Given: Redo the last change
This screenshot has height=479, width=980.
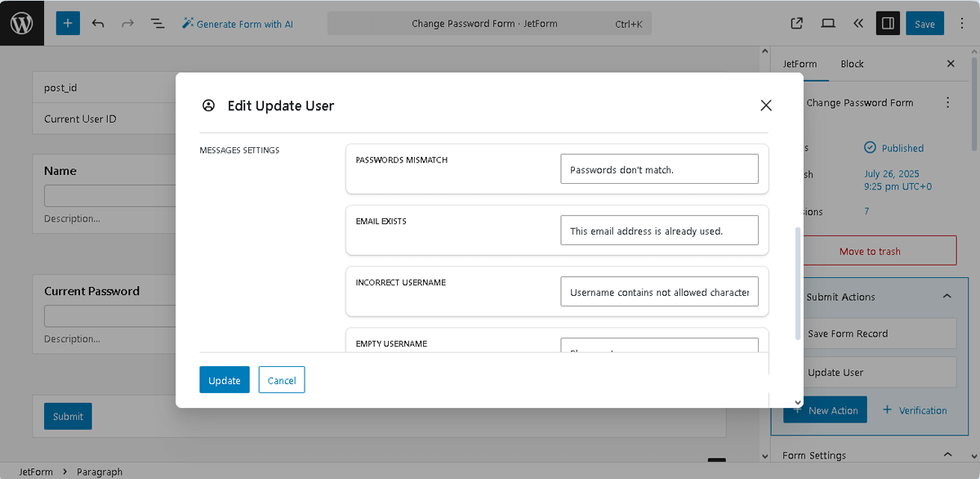Looking at the screenshot, I should tap(127, 23).
